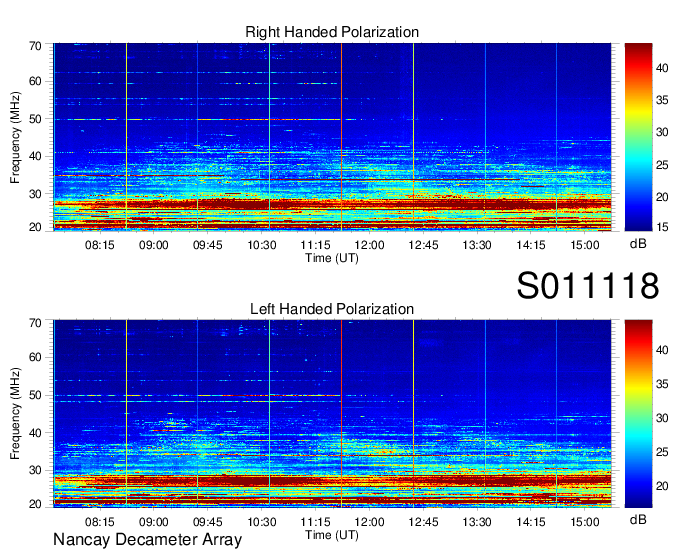Click the red vertical line in top spectrogram

pos(341,137)
